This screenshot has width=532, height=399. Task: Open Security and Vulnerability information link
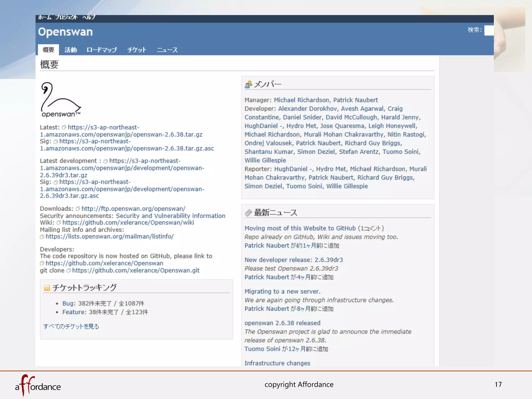(170, 216)
